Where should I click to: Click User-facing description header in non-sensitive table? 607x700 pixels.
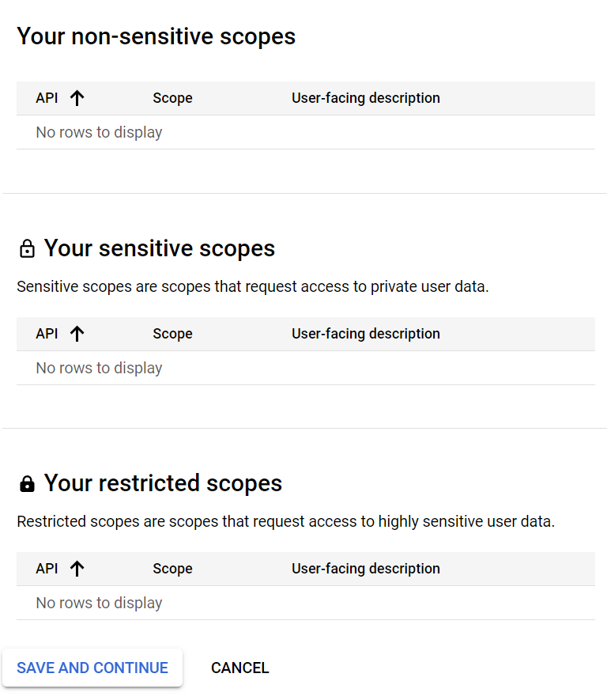(x=365, y=98)
